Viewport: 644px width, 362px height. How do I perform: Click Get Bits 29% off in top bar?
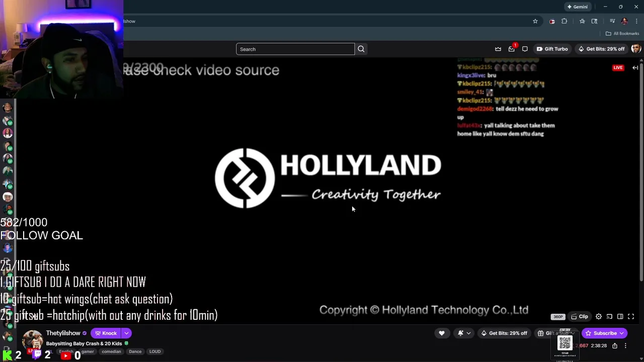pos(601,49)
